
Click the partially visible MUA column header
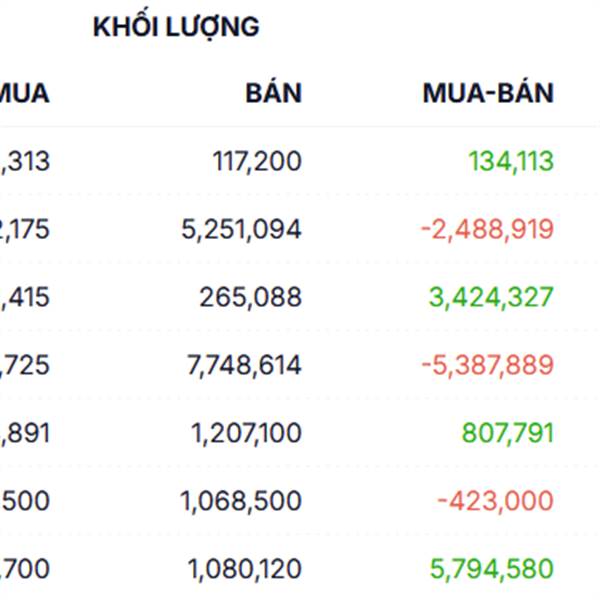24,94
